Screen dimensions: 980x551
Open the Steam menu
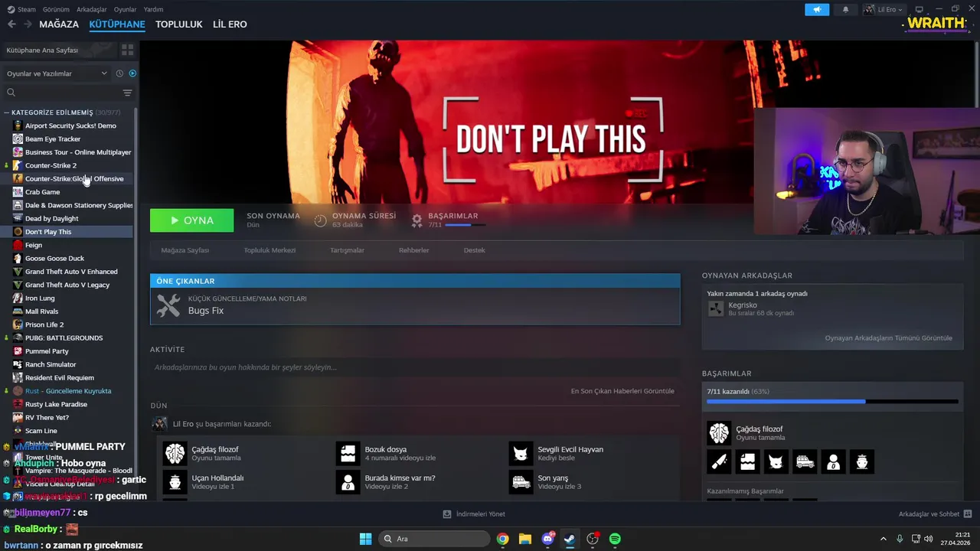(x=22, y=9)
